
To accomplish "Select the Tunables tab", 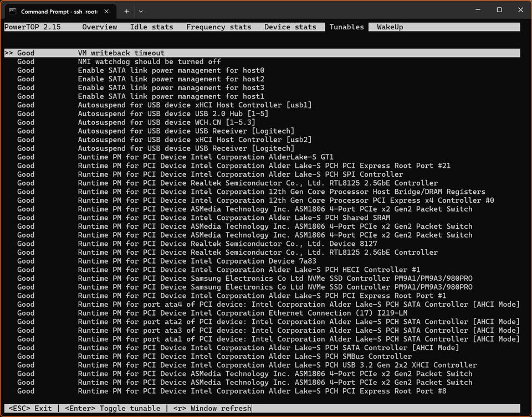I will pyautogui.click(x=346, y=27).
